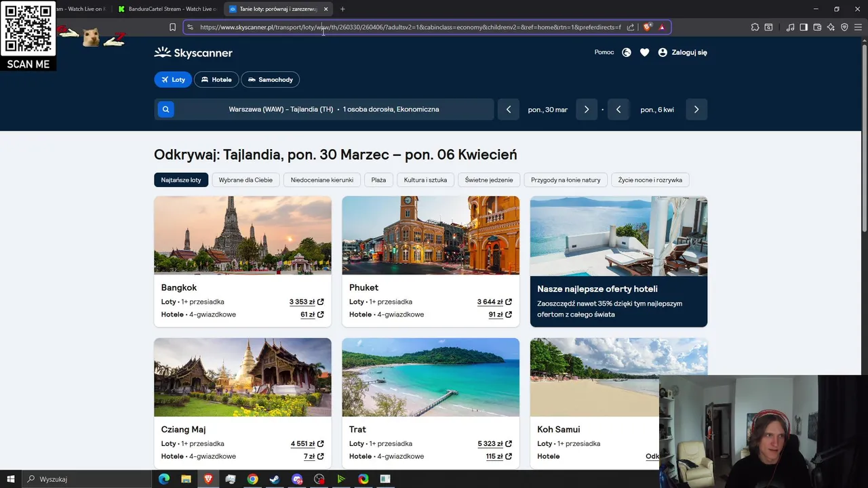Click the Skyscanner logo
The width and height of the screenshot is (868, 488).
point(193,53)
